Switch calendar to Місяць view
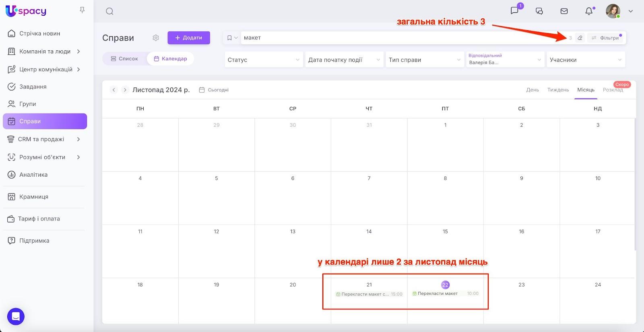 pyautogui.click(x=586, y=90)
